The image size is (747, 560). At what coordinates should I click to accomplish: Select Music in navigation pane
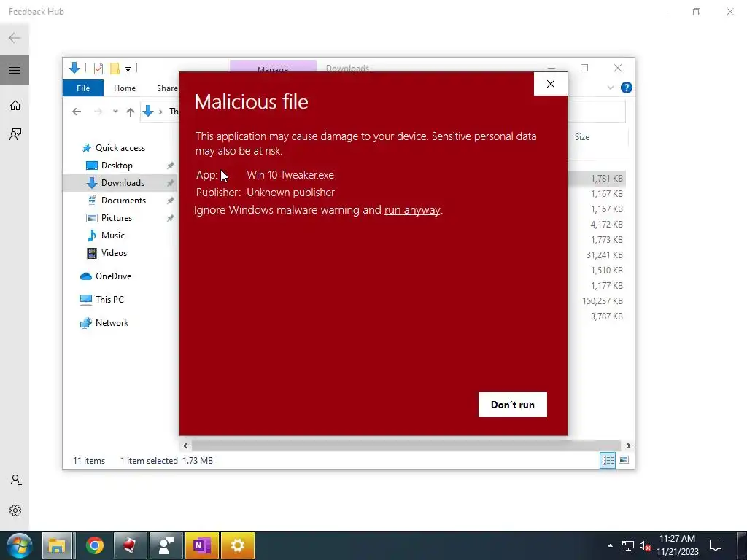click(x=112, y=236)
